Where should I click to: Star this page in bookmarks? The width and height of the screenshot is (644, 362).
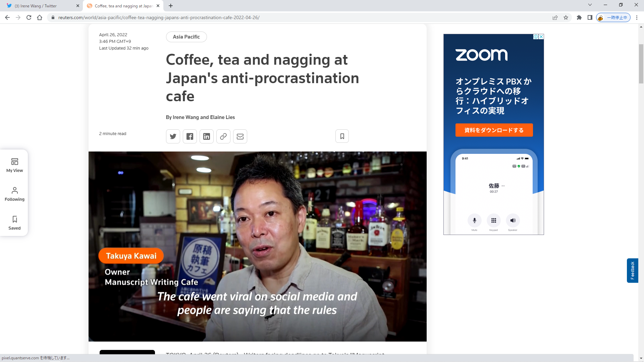566,17
